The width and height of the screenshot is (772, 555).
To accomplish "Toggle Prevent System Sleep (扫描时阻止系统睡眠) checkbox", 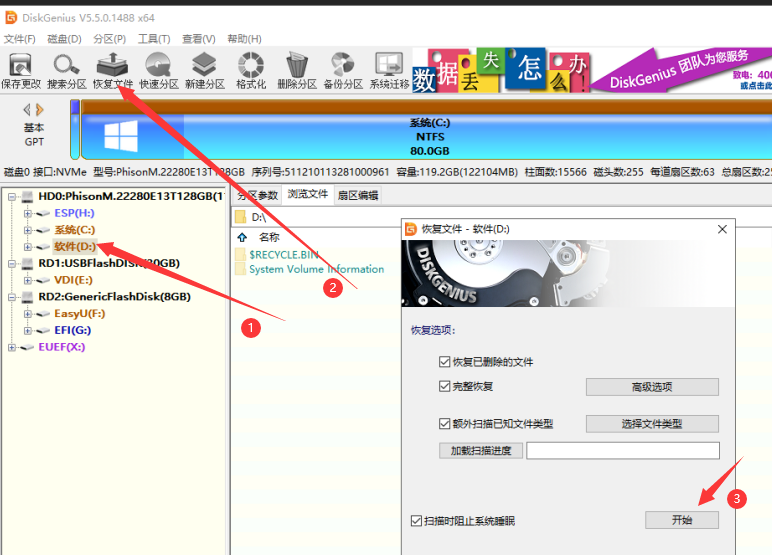I will (x=417, y=521).
